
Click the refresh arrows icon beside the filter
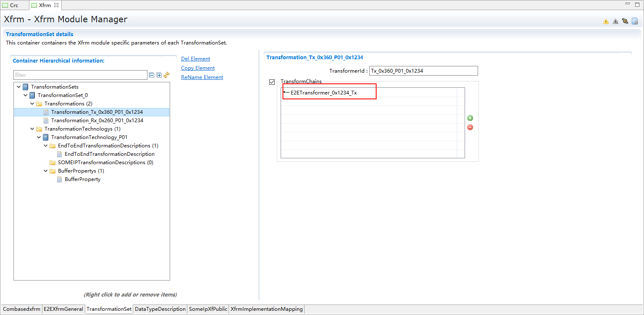[166, 75]
